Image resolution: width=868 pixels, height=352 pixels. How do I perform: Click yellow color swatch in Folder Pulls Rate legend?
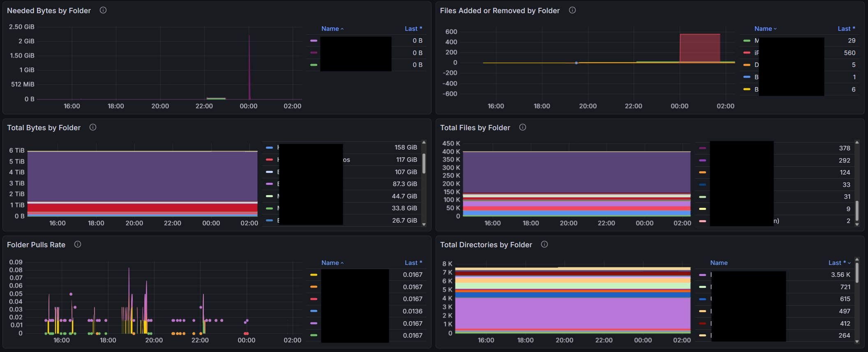click(314, 275)
